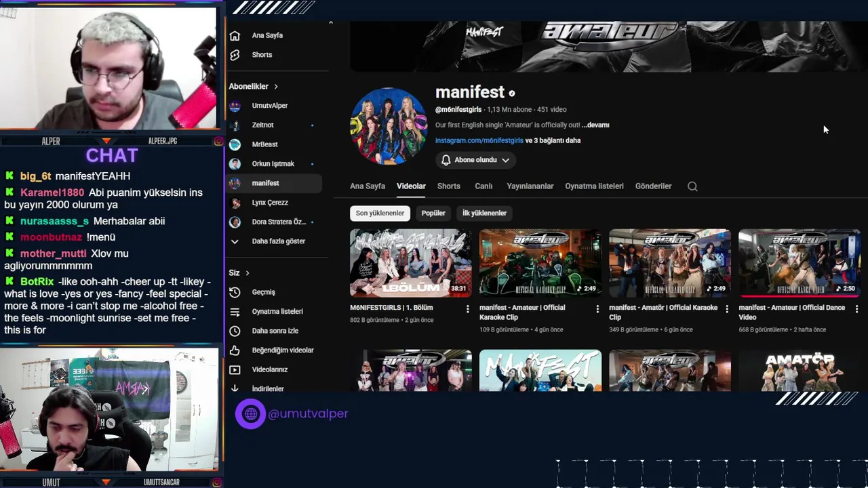
Task: Open options menu for Amatör Official Karaoke Clip
Action: 726,309
